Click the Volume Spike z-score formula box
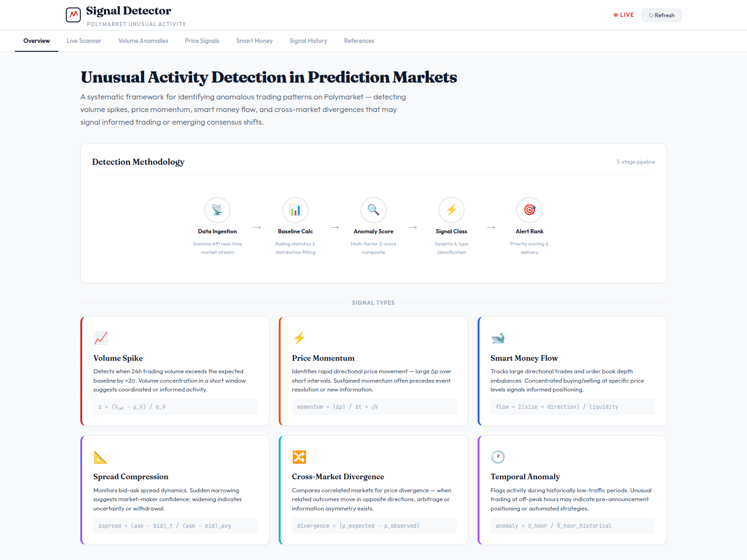747x560 pixels. pyautogui.click(x=176, y=407)
